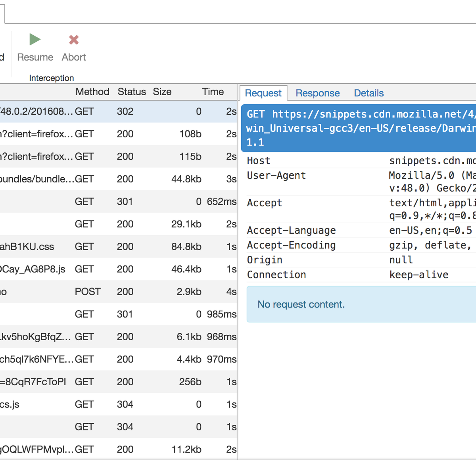Select the gOQLWFPMvpl flow row
The width and height of the screenshot is (476, 476).
(x=119, y=449)
